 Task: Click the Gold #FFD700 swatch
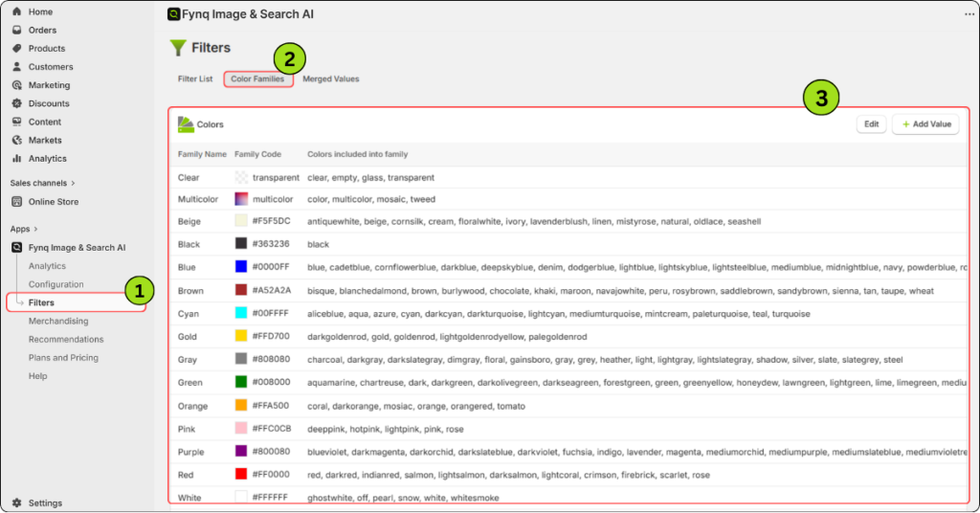point(241,336)
